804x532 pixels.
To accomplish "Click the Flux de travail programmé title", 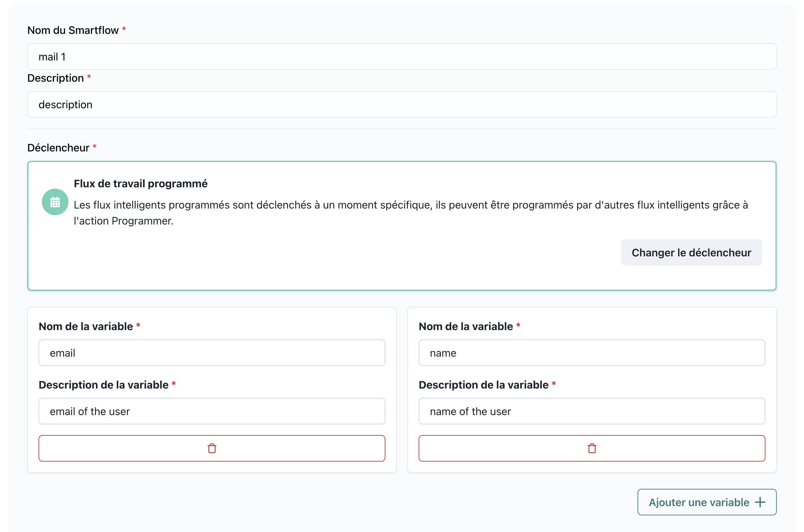I will [141, 184].
